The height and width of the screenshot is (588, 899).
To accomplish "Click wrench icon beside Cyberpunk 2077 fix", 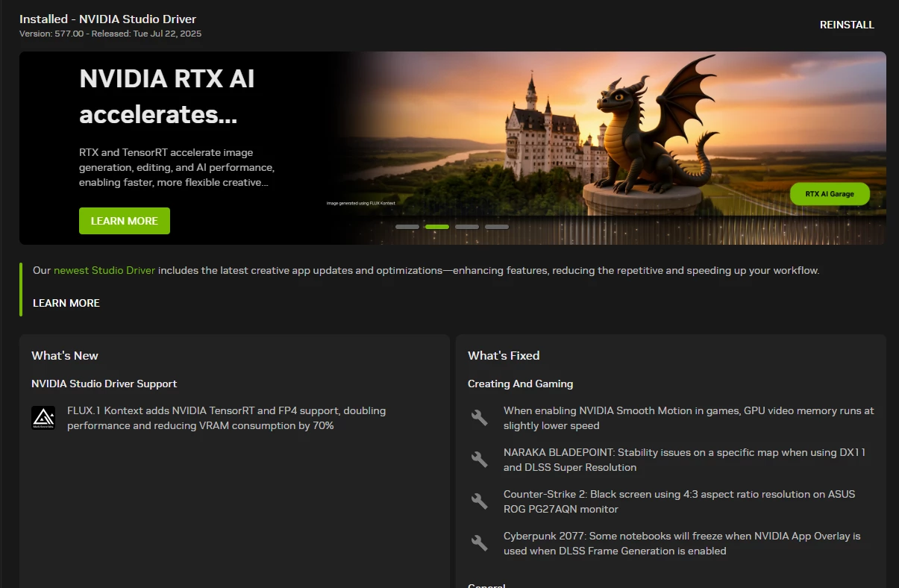I will click(480, 543).
